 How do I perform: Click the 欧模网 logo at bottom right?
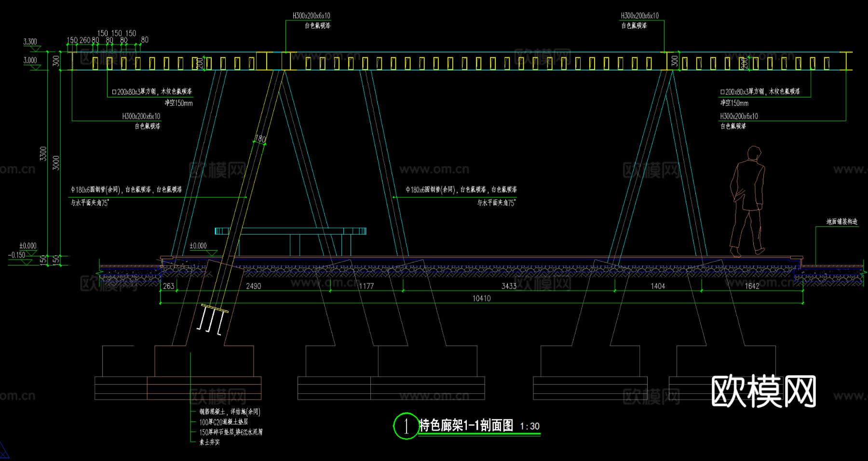(x=763, y=391)
